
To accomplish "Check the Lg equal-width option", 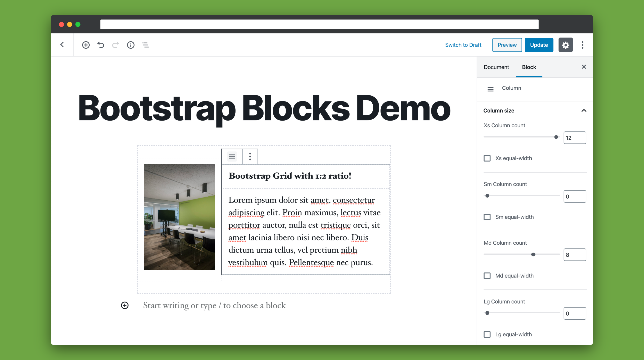I will (487, 335).
